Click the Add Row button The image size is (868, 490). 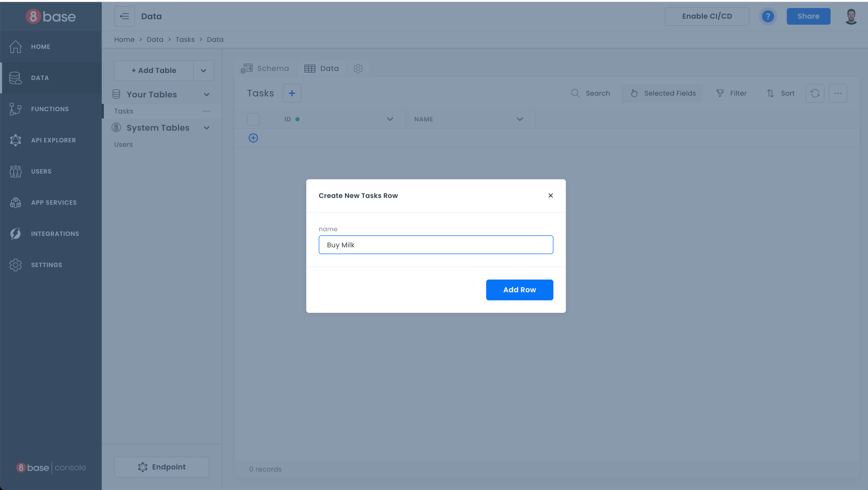coord(519,290)
